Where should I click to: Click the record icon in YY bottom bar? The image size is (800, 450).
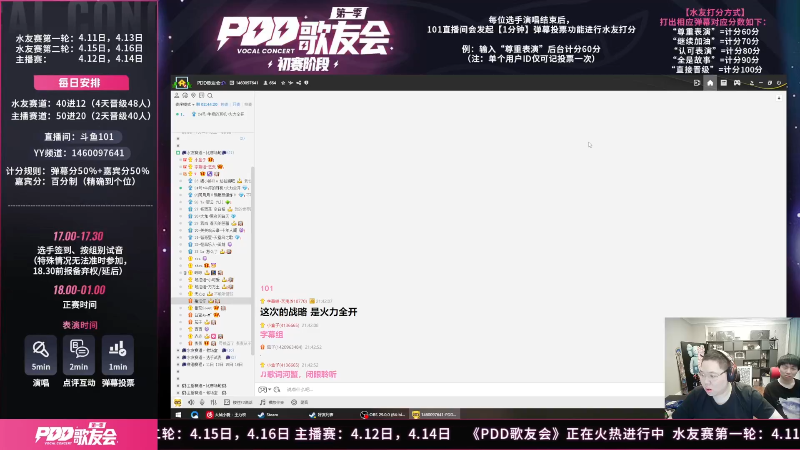point(300,403)
